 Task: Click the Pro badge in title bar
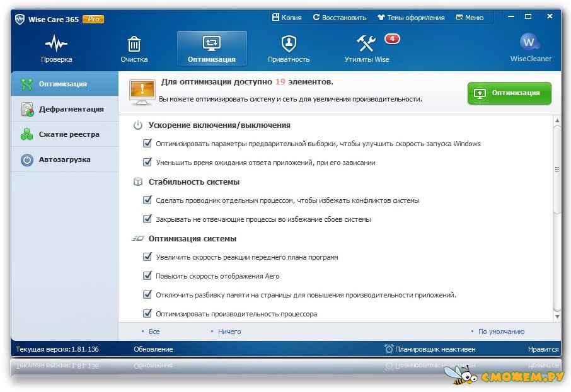click(x=93, y=19)
